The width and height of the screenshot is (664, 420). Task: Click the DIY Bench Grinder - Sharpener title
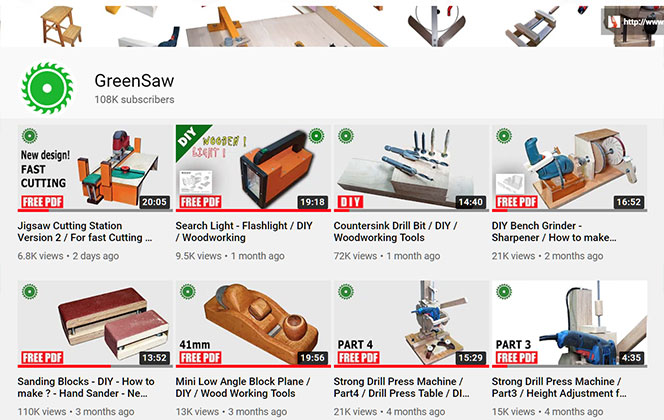tap(554, 232)
